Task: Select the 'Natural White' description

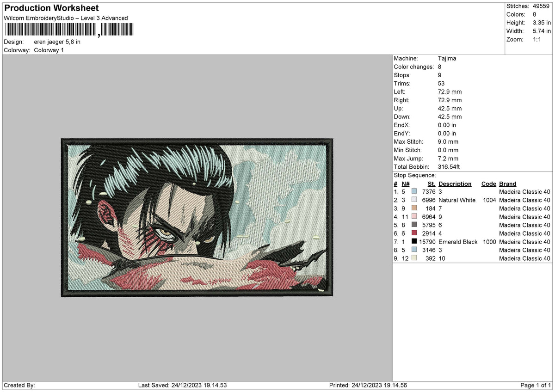Action: point(457,200)
